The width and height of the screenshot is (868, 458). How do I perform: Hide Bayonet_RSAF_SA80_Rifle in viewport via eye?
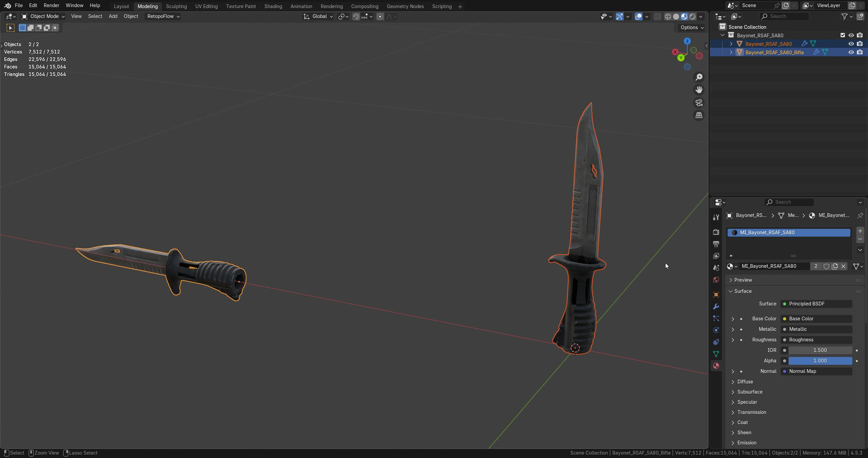[851, 52]
